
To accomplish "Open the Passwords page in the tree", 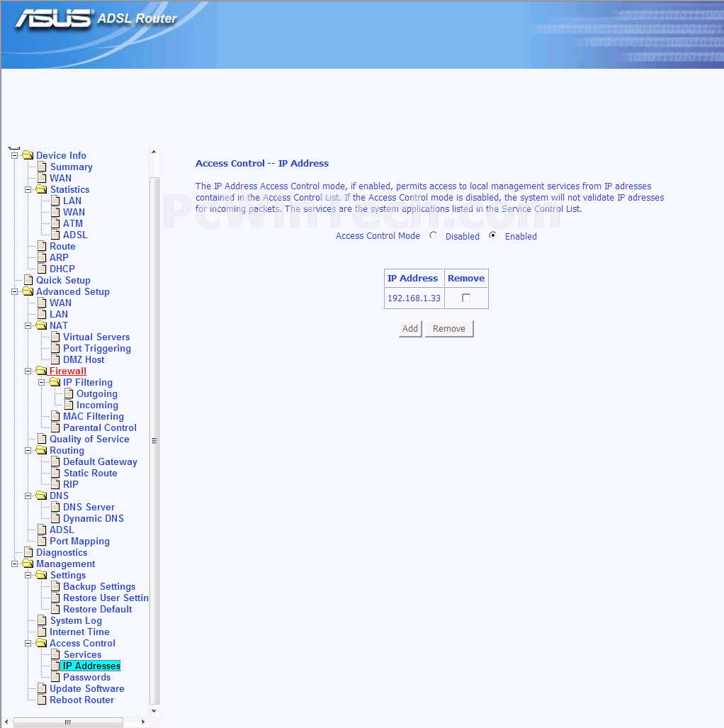I will click(87, 677).
